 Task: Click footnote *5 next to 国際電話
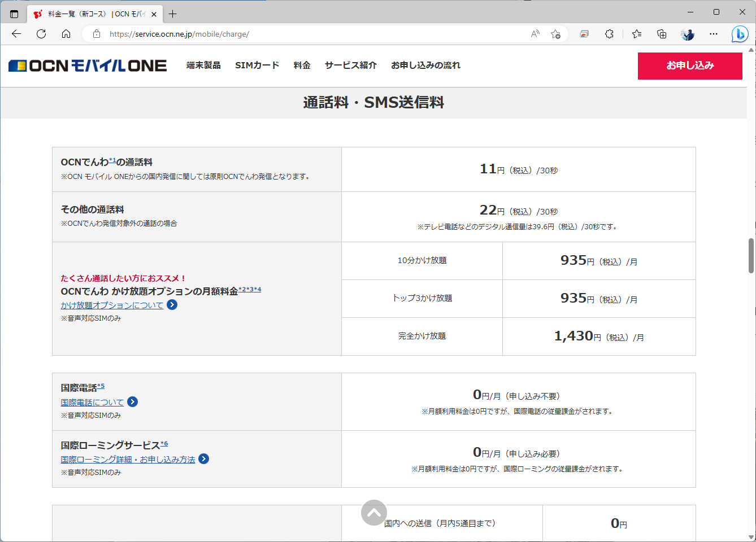101,386
